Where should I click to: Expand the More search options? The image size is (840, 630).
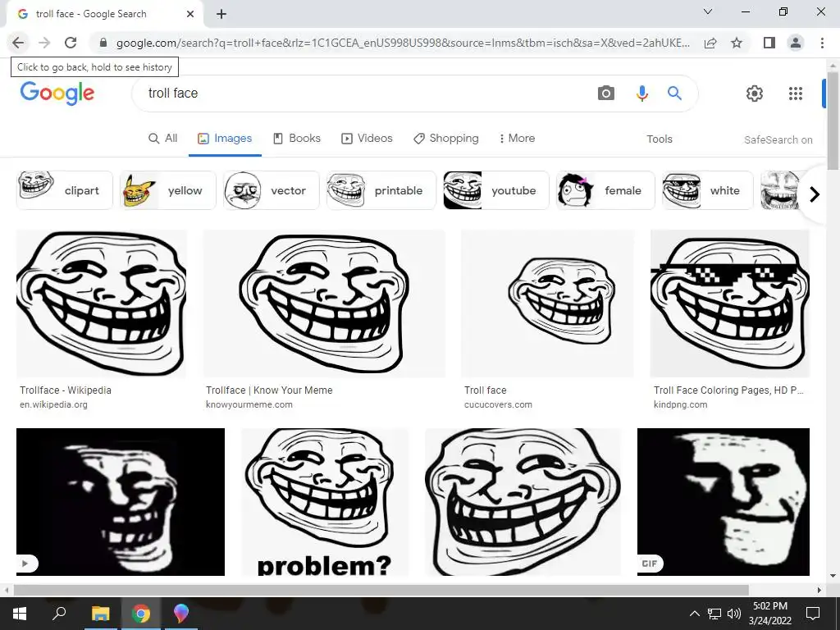[x=517, y=138]
